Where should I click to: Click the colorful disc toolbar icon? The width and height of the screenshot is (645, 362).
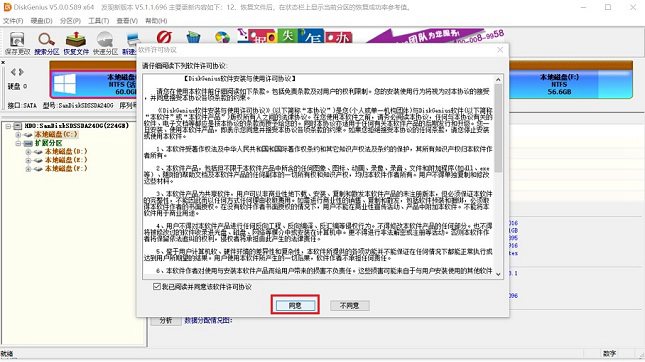coord(222,38)
